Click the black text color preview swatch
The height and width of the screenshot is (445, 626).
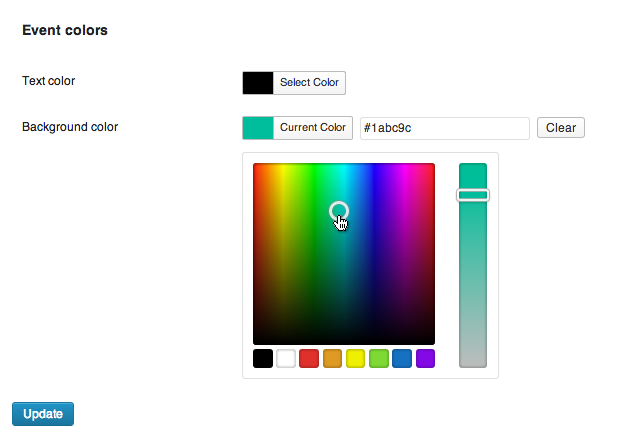(258, 82)
